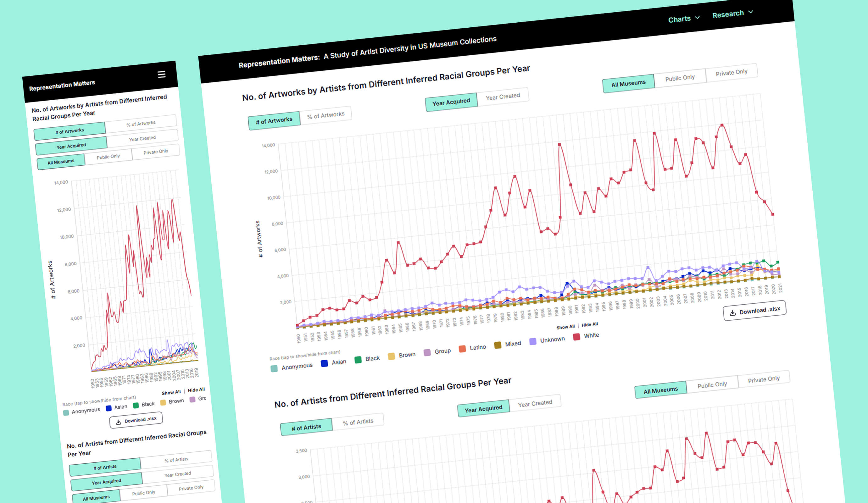
Task: Click the download icon on desktop Download .xlsx
Action: tap(733, 312)
